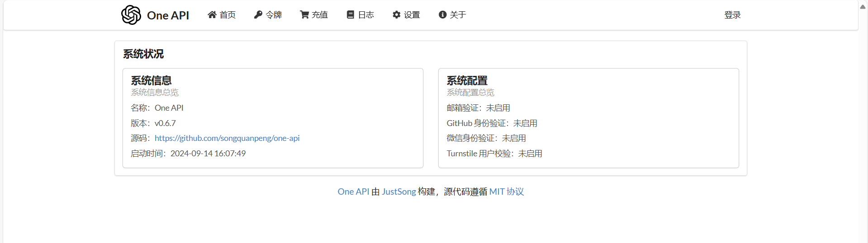Image resolution: width=868 pixels, height=243 pixels.
Task: Open the 设置 menu item
Action: point(406,15)
